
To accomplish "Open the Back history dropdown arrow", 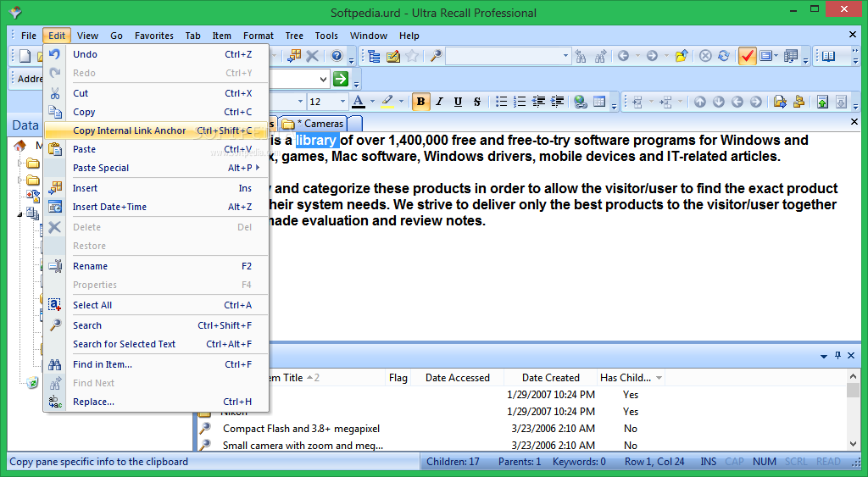I will coord(637,56).
